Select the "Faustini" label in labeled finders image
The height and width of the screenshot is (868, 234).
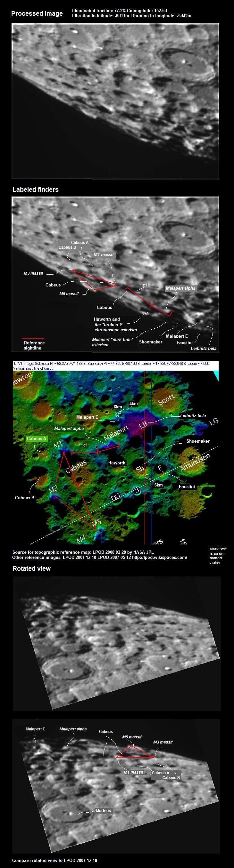[x=184, y=342]
